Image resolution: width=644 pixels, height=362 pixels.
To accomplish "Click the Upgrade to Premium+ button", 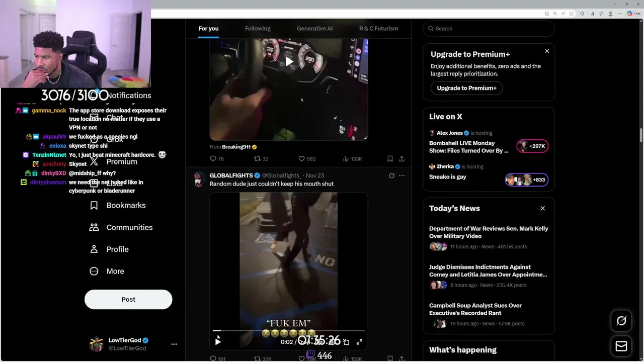I will [x=466, y=88].
